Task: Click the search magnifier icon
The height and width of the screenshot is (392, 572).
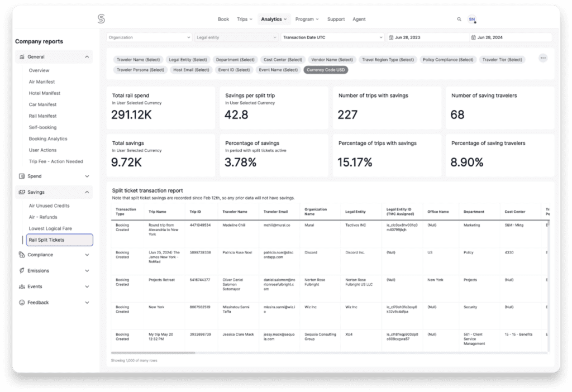Action: [x=459, y=19]
